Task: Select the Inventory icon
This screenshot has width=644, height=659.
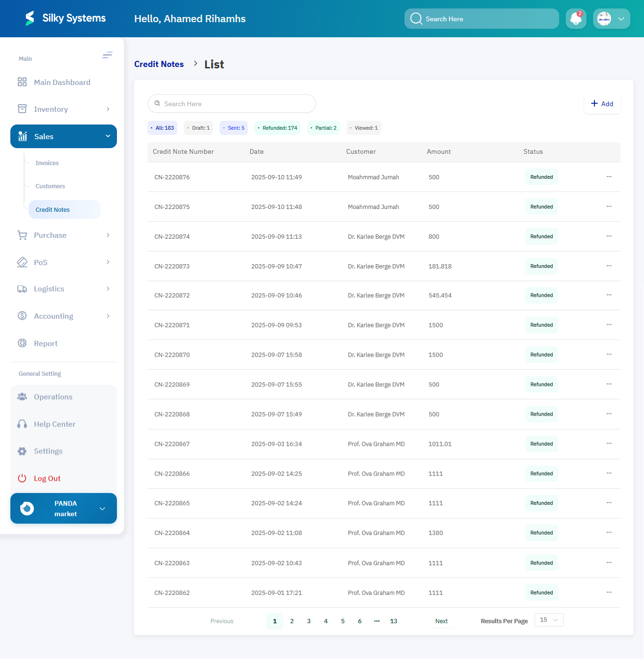Action: point(22,108)
